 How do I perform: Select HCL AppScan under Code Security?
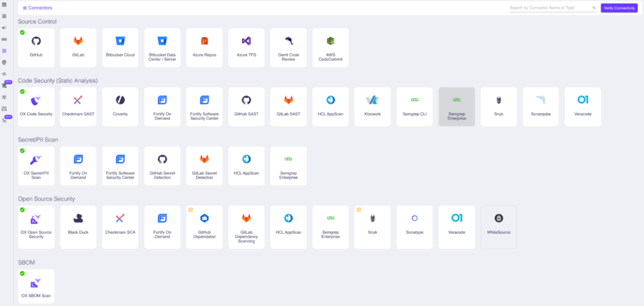pyautogui.click(x=331, y=107)
